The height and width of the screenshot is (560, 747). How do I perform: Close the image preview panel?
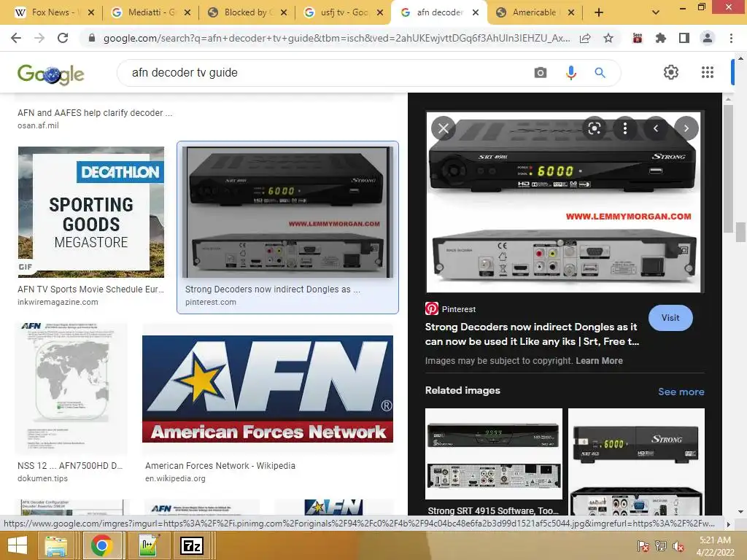tap(444, 128)
